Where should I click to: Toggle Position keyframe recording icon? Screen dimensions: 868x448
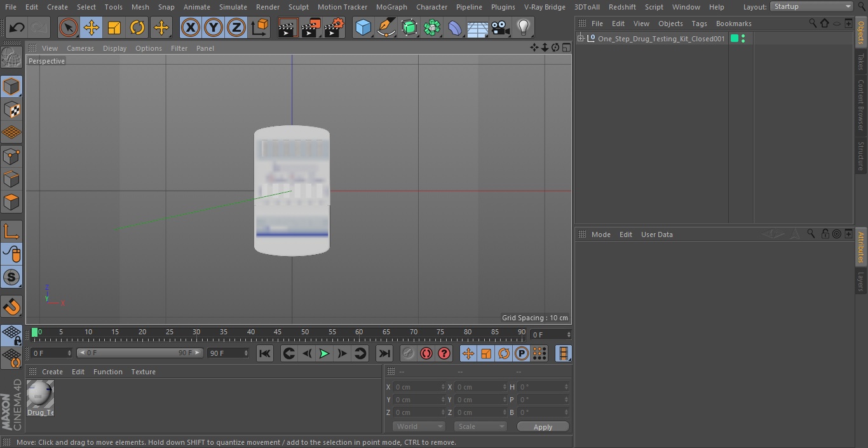pos(468,353)
